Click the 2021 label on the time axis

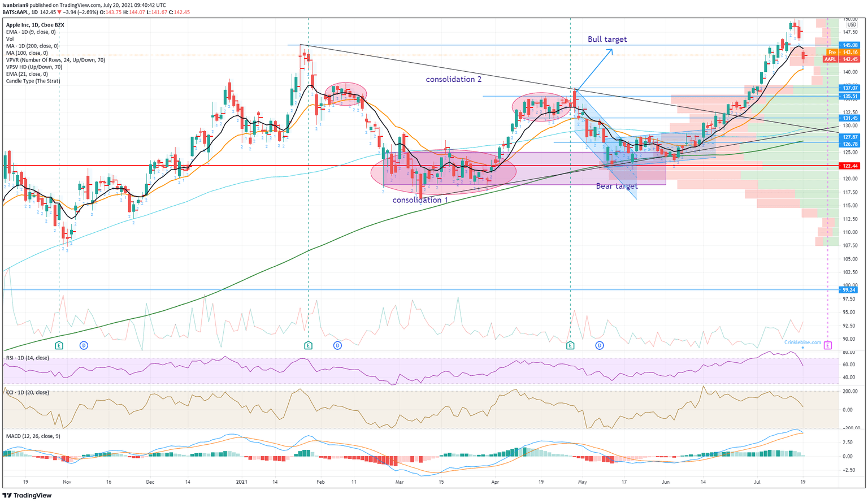242,482
